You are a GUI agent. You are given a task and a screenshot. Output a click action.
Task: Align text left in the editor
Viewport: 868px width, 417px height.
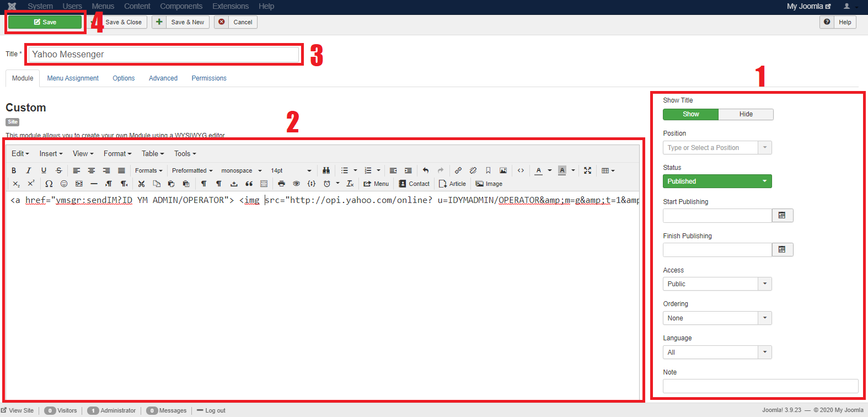(x=77, y=170)
